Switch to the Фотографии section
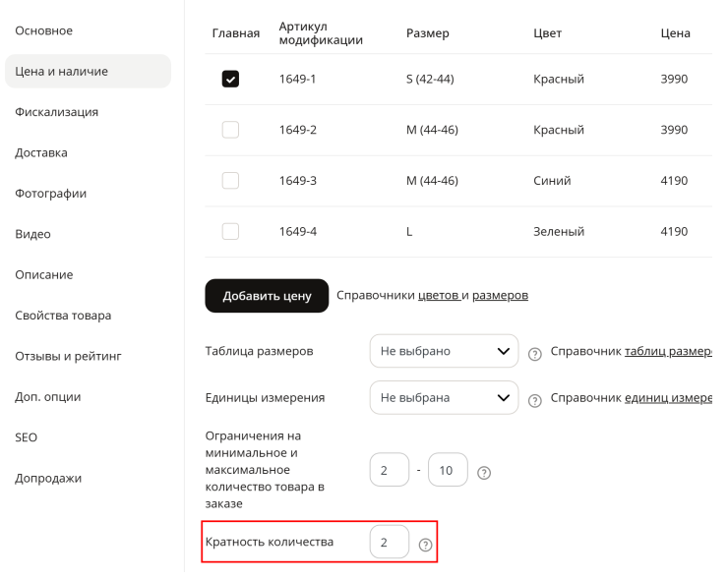 (x=50, y=194)
